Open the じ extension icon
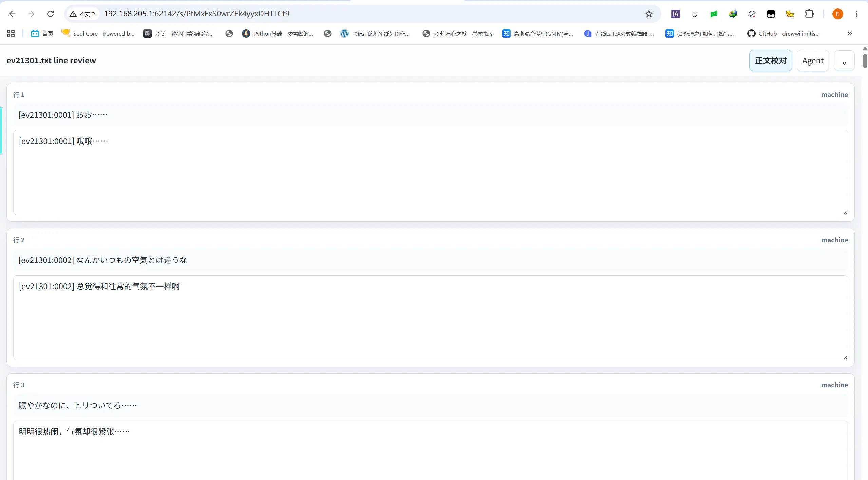868x480 pixels. (x=694, y=14)
